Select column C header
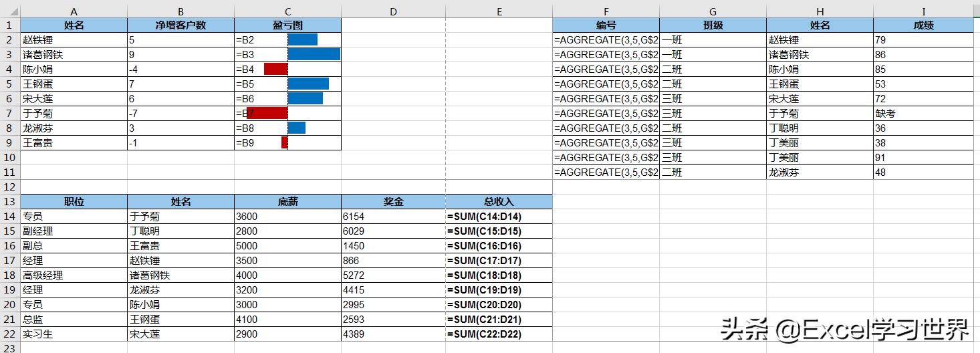This screenshot has width=980, height=353. point(287,11)
